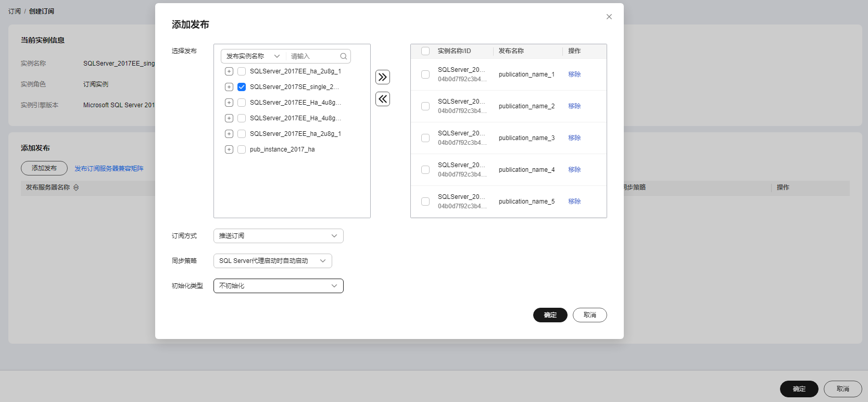Tick the checkbox for the publication_name_5 row

[425, 202]
